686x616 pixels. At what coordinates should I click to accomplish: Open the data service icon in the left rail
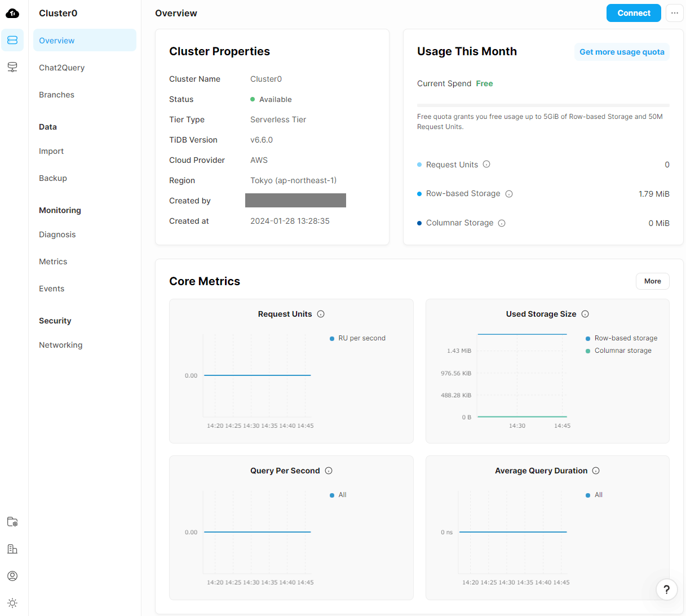[x=12, y=67]
